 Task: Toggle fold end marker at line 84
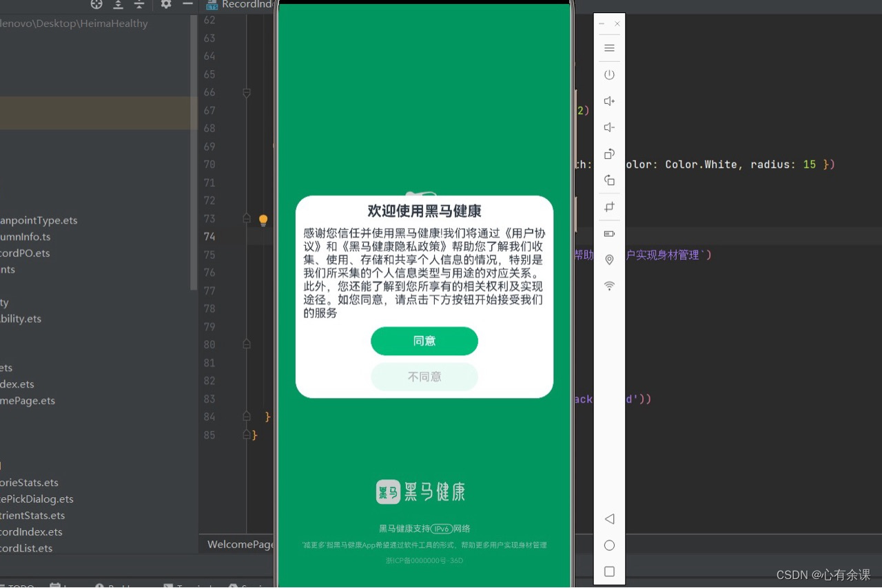click(246, 417)
